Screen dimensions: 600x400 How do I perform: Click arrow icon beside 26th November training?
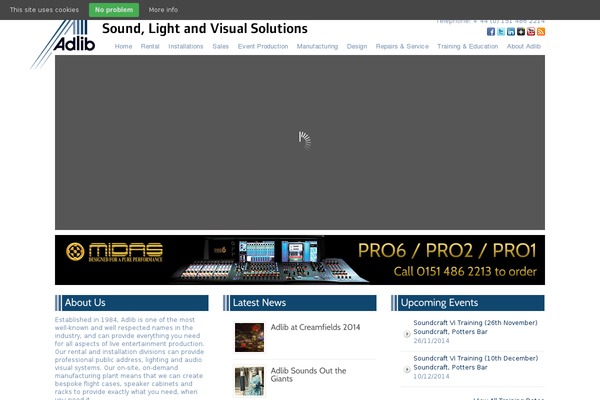(x=407, y=334)
